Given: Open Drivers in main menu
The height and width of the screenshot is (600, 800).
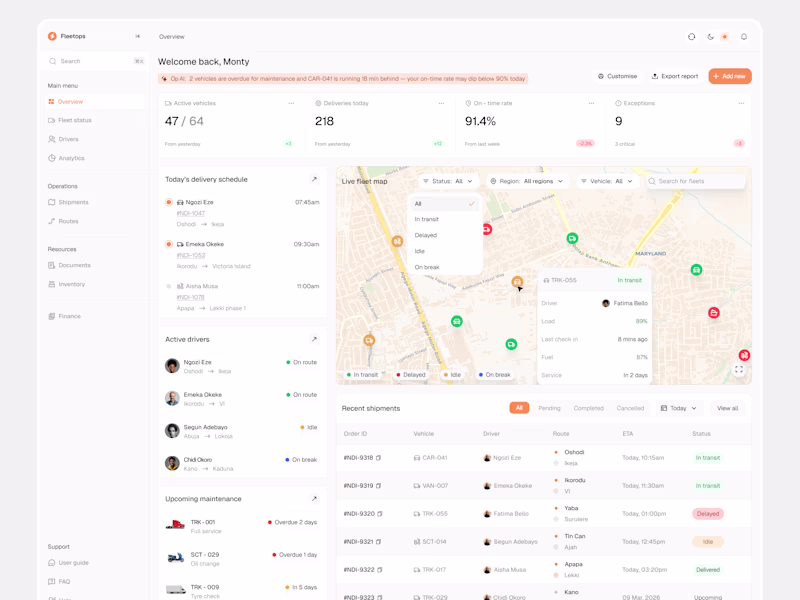Looking at the screenshot, I should click(x=95, y=139).
